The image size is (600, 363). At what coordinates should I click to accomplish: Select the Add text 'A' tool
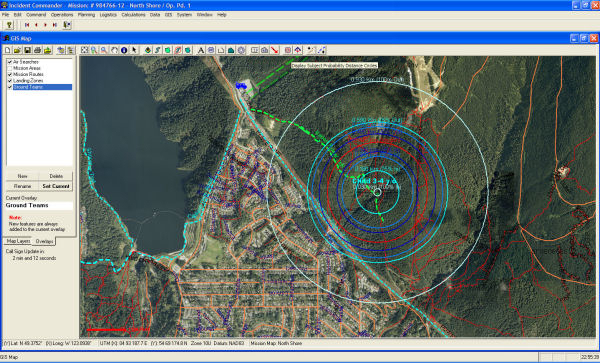pos(201,50)
